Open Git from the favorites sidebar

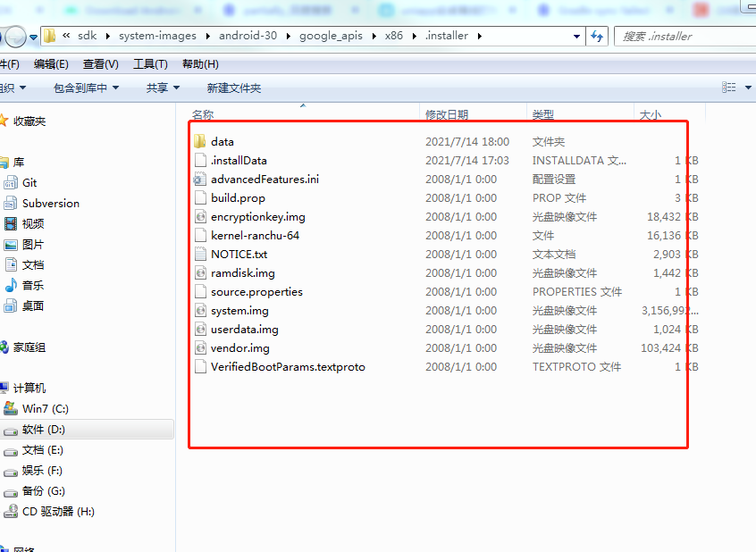(x=30, y=184)
